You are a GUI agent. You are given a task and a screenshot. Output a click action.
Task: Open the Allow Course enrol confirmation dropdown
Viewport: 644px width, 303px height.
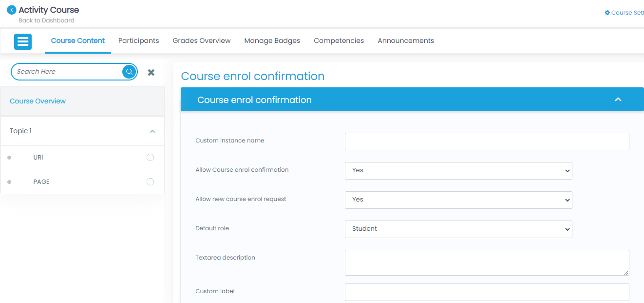coord(458,171)
